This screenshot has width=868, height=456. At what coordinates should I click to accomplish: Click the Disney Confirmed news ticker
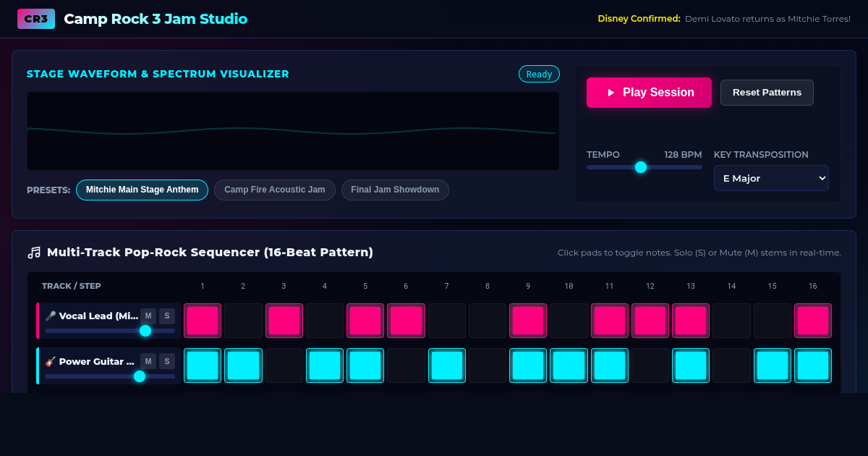click(x=724, y=19)
